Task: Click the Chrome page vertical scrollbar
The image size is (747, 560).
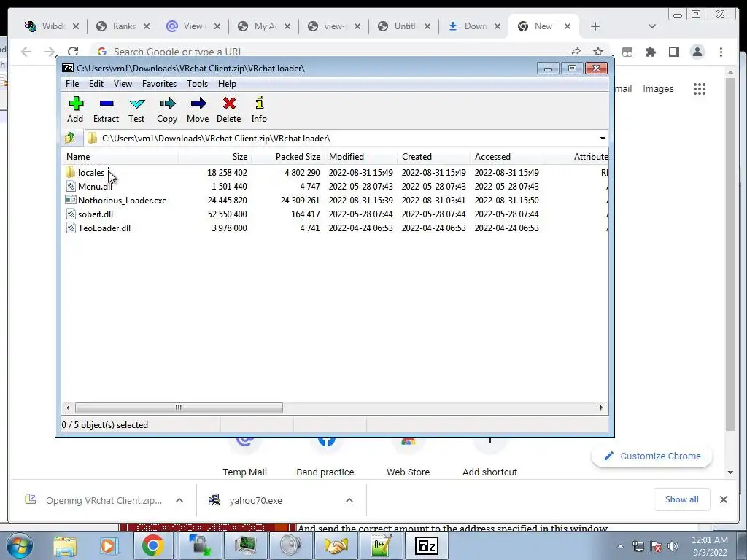Action: click(730, 254)
